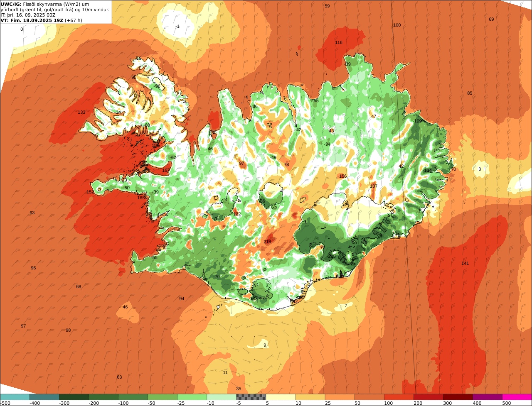Select the dark green -200 to -100 legend swatch
Screen dimensions: 532x406
(103, 397)
